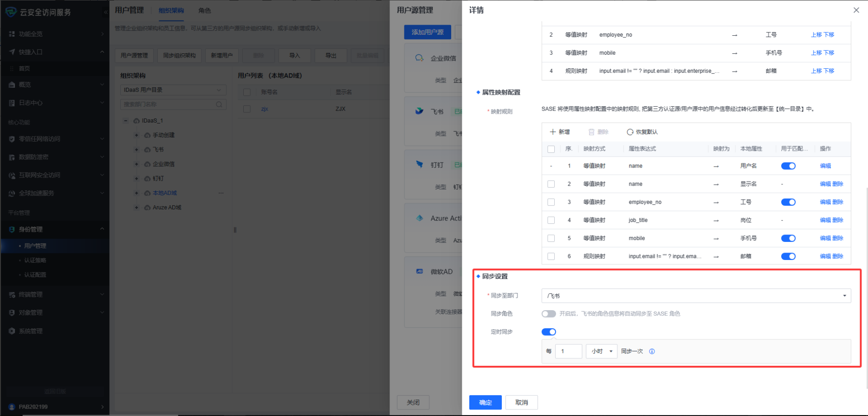
Task: Click 编辑 link for the employee_no row
Action: pos(825,202)
